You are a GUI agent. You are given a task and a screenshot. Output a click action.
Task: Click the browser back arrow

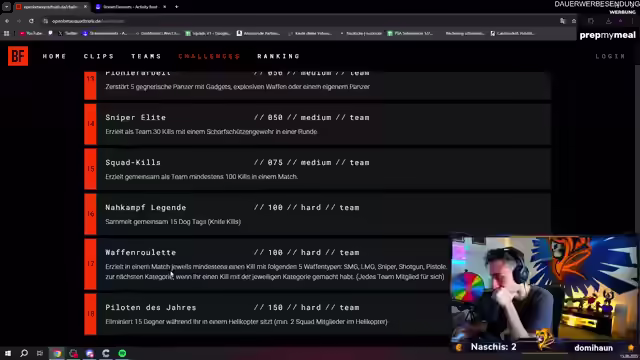(x=7, y=21)
